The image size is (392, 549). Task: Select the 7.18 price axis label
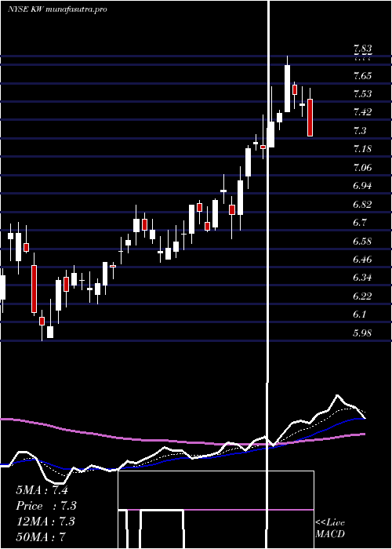[x=362, y=149]
